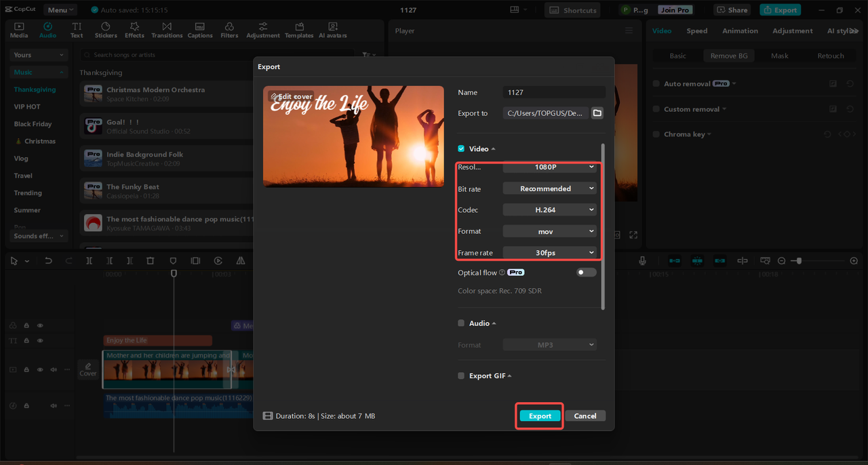Screen dimensions: 868x465
Task: Toggle the linkage icon in timeline toolbar
Action: click(x=719, y=261)
